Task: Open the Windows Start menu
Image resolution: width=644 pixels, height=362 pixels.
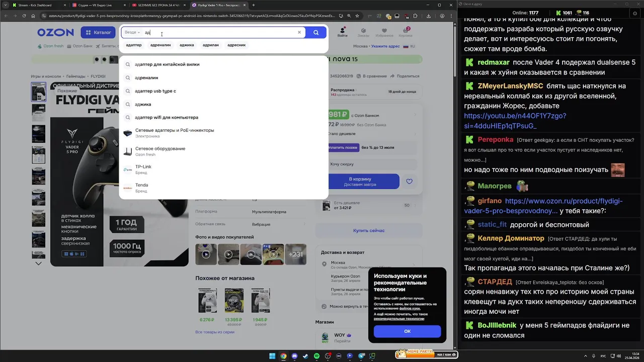Action: pyautogui.click(x=272, y=356)
